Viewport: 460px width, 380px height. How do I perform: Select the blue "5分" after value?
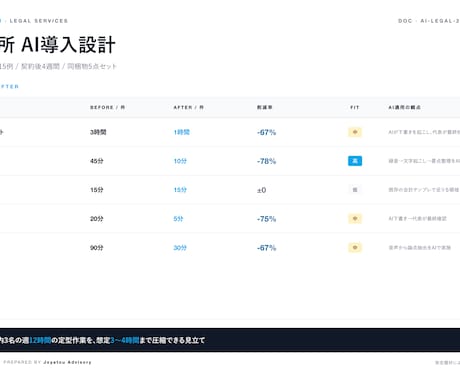coord(178,219)
